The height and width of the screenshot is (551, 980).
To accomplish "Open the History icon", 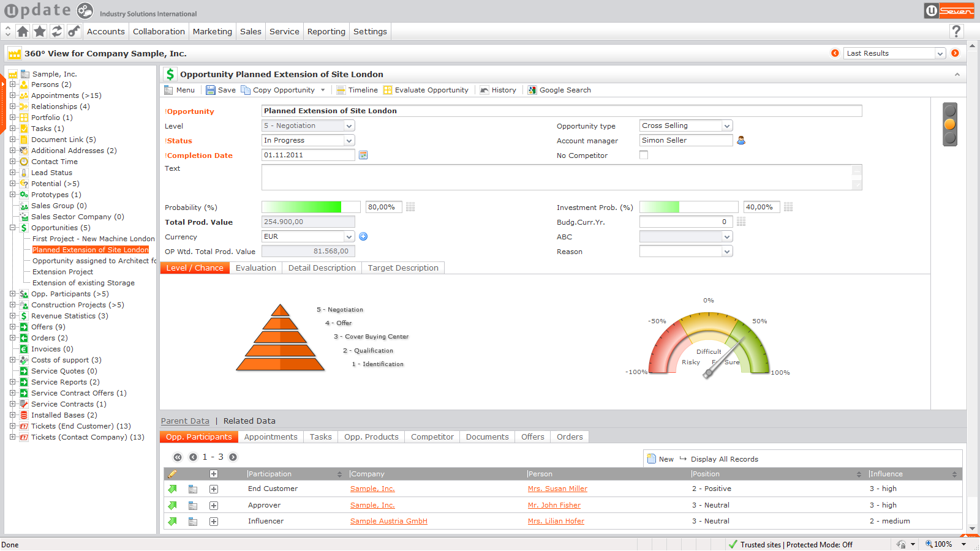I will pos(484,90).
